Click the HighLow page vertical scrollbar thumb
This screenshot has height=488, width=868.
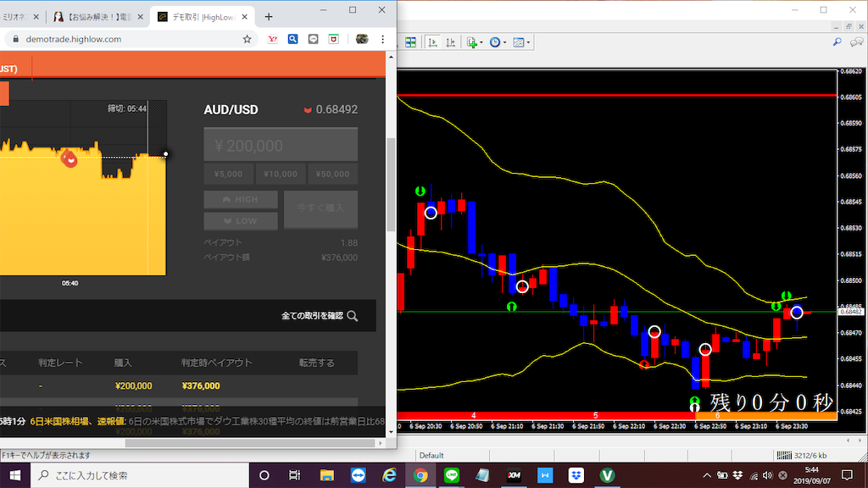(391, 184)
